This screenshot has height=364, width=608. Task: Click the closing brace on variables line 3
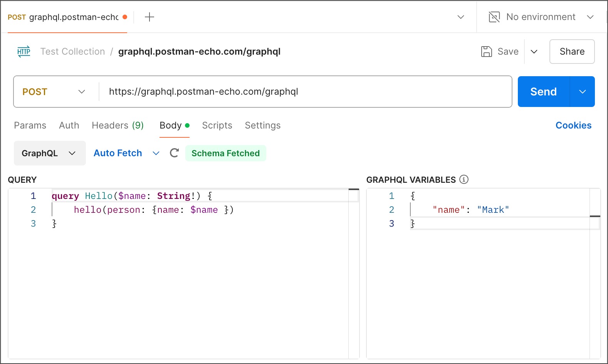click(x=413, y=224)
